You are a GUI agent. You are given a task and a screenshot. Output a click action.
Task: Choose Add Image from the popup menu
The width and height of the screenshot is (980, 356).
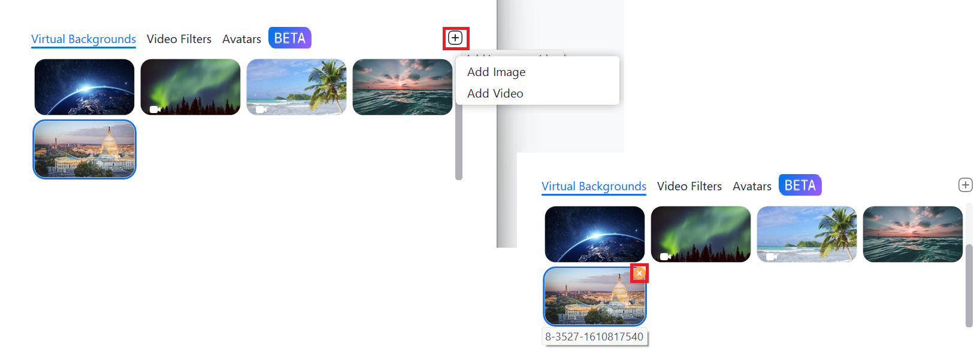[496, 72]
